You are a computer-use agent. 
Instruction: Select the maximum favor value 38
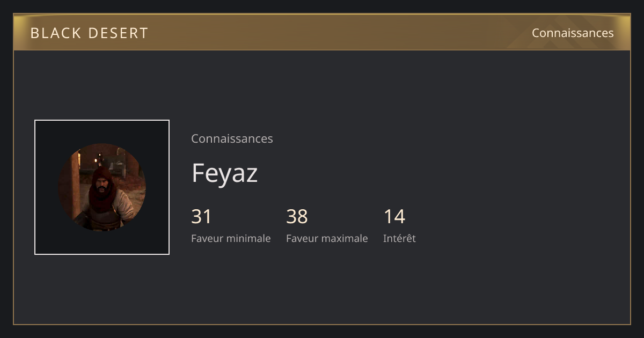click(x=297, y=216)
